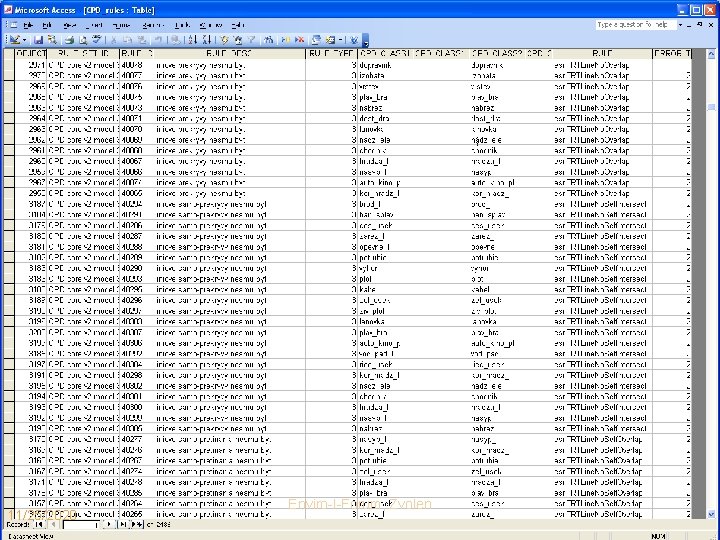
Task: Click the Save toolbar icon
Action: (x=39, y=40)
